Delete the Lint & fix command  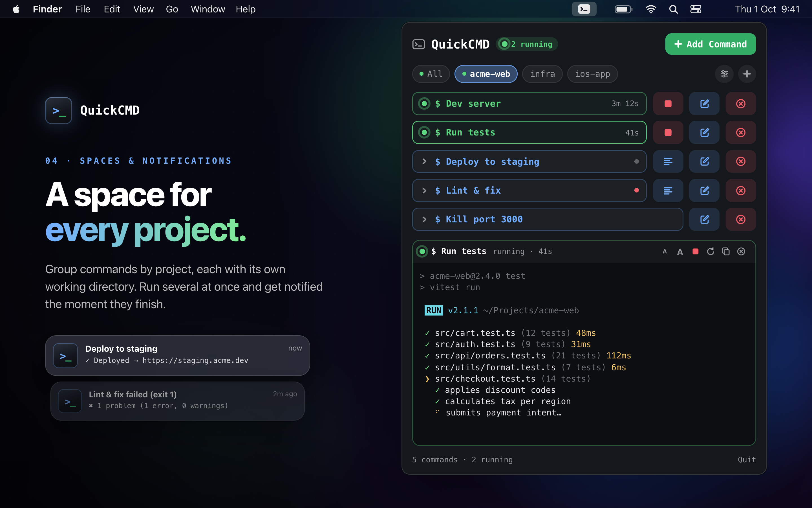[x=741, y=190]
